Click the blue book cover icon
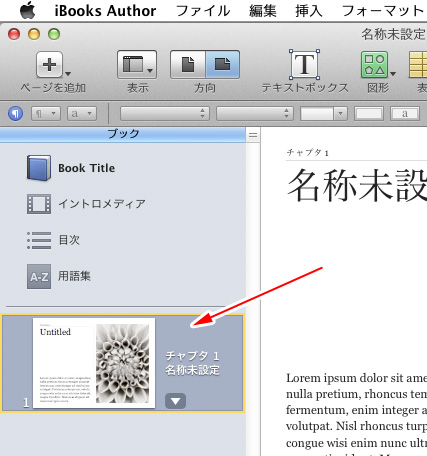427x456 pixels. tap(39, 168)
